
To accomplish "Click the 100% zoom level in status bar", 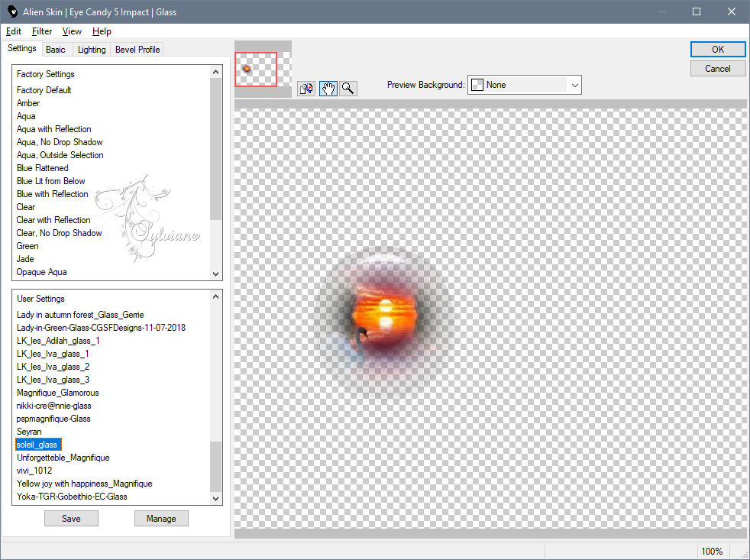I will [x=712, y=552].
